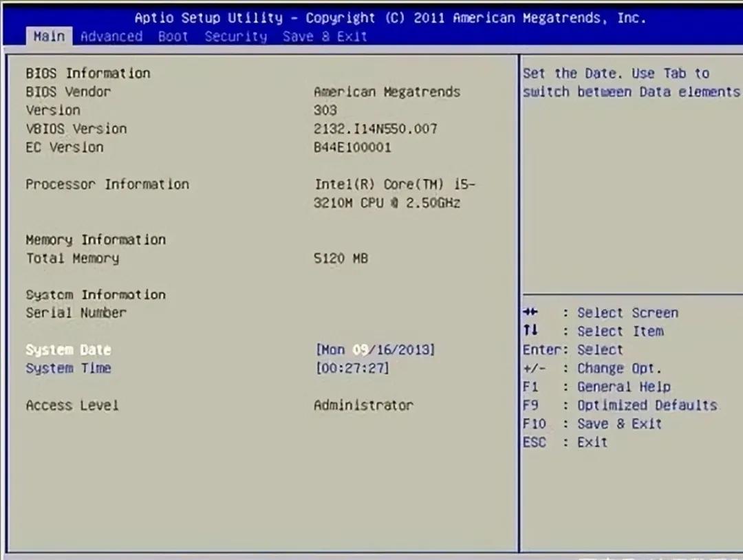Click the BIOS Version value 303
This screenshot has height=560, width=743.
pyautogui.click(x=325, y=110)
